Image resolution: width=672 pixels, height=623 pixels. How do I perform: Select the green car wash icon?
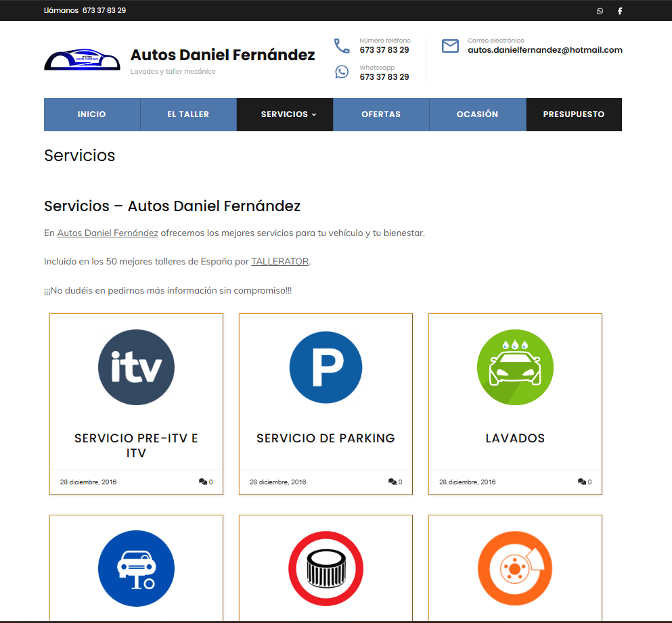[x=515, y=367]
